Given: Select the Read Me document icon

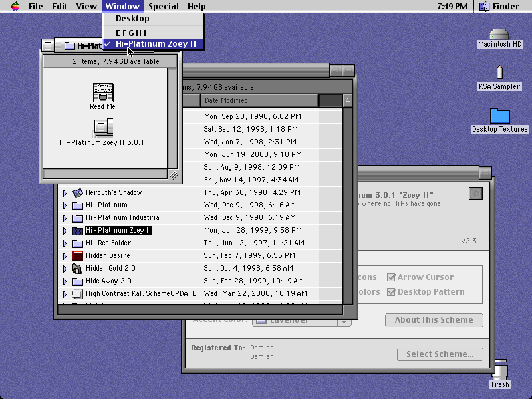Looking at the screenshot, I should (x=103, y=92).
